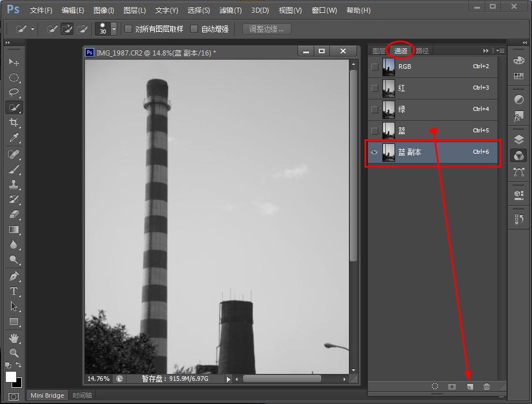The height and width of the screenshot is (404, 532).
Task: Show the RGB channel visibility
Action: tap(375, 66)
